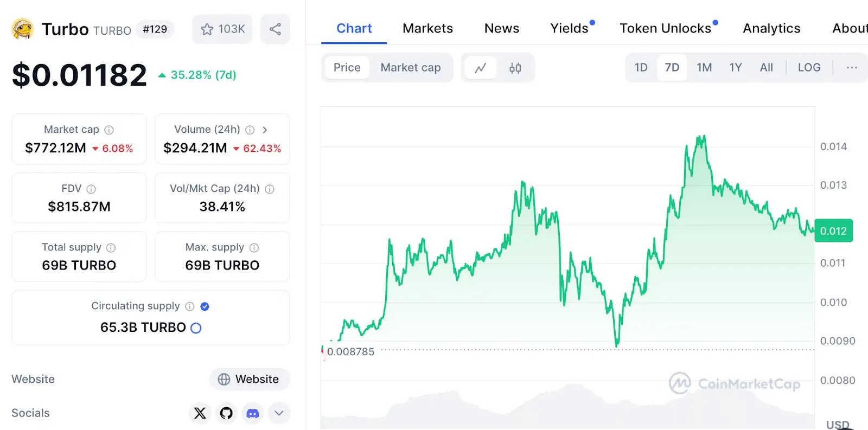Select the 1M time range
Viewport: 868px width, 430px height.
click(x=704, y=68)
